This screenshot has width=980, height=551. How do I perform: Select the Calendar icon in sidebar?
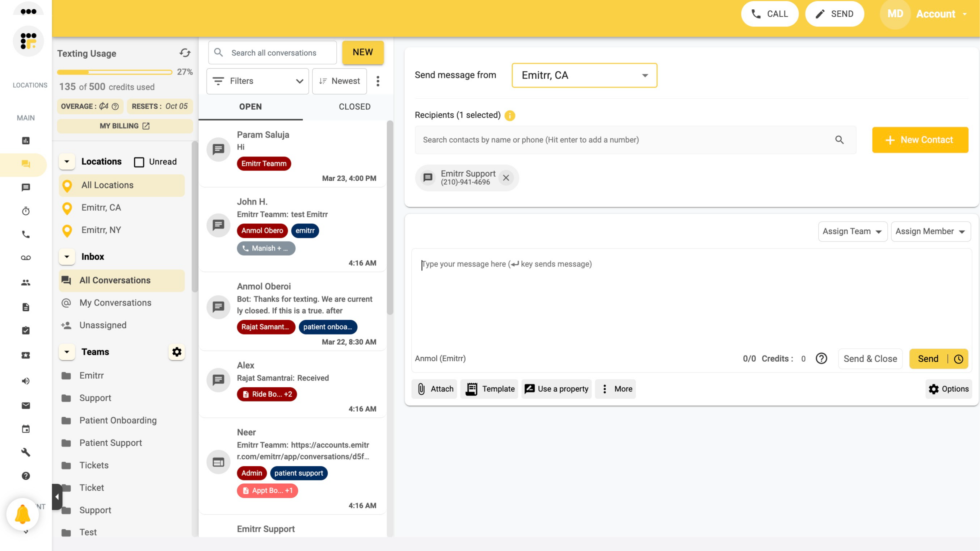pos(25,429)
